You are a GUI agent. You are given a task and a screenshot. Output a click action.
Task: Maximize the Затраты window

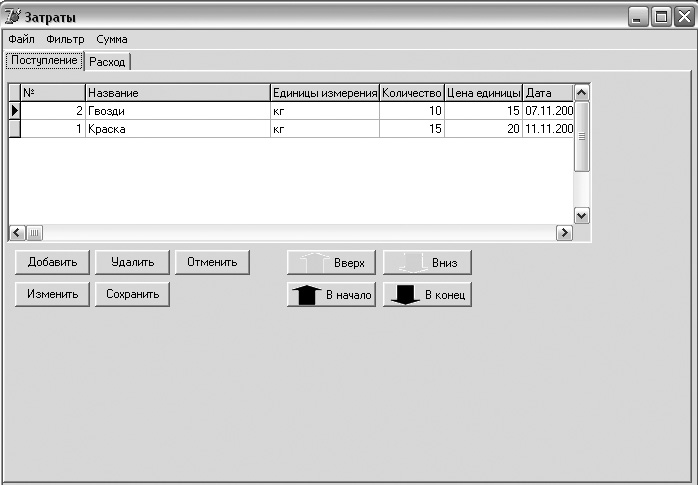click(661, 17)
